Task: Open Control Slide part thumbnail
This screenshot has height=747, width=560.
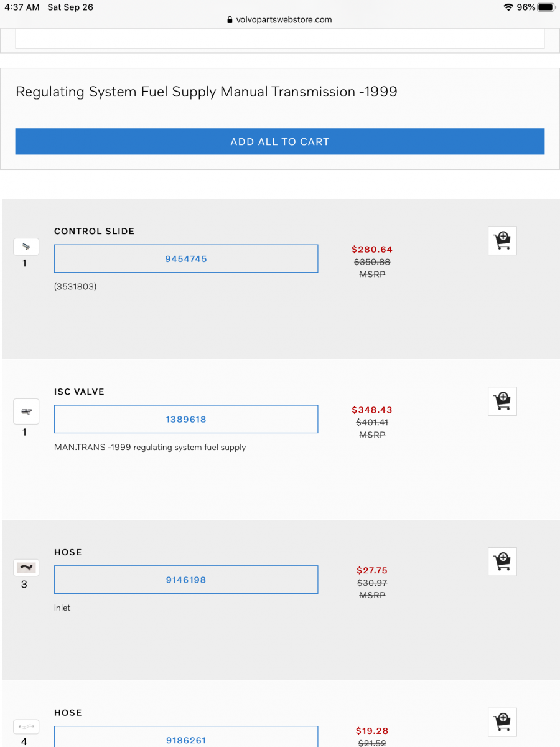Action: point(26,247)
